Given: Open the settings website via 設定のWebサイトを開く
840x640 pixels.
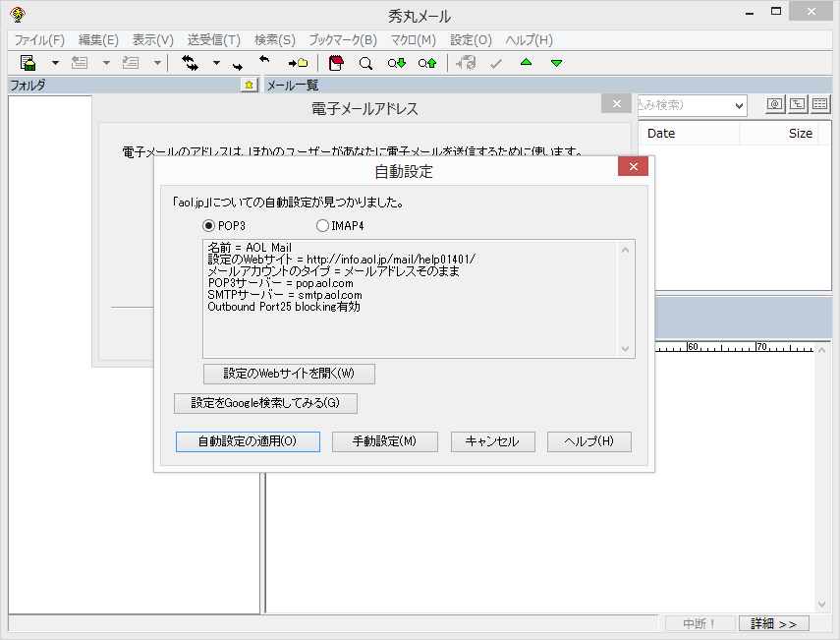Looking at the screenshot, I should 288,374.
